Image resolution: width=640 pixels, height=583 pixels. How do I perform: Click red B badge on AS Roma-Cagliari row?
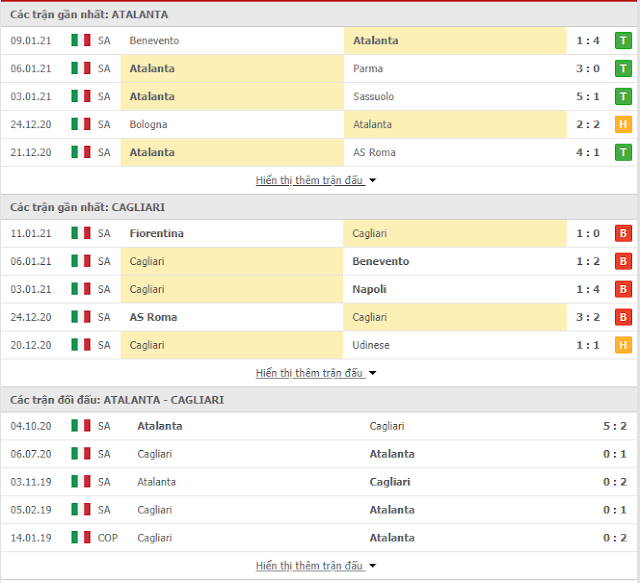[x=623, y=317]
